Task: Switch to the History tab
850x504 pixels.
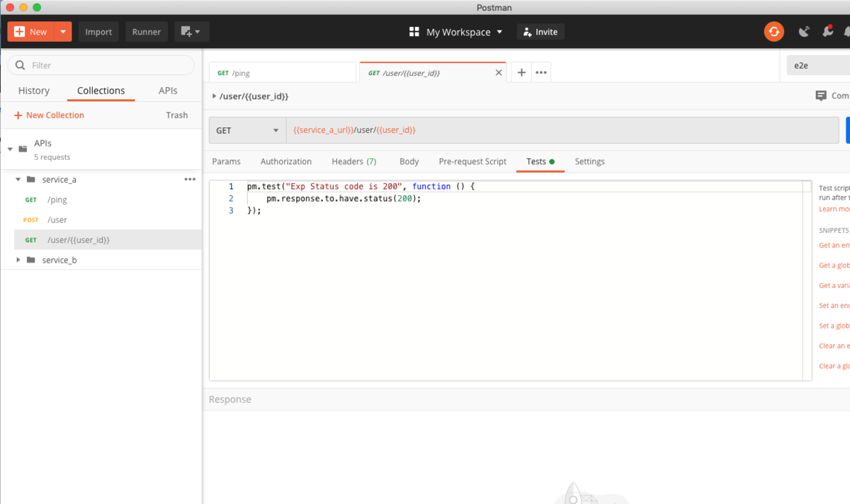Action: [x=34, y=91]
